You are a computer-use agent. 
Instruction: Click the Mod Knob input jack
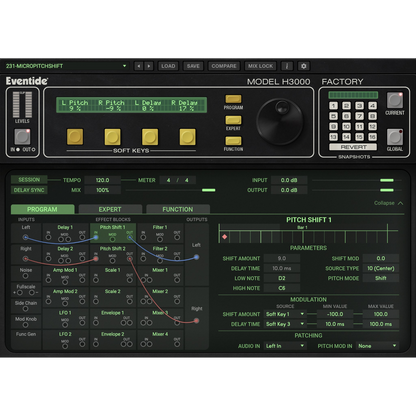26,325
